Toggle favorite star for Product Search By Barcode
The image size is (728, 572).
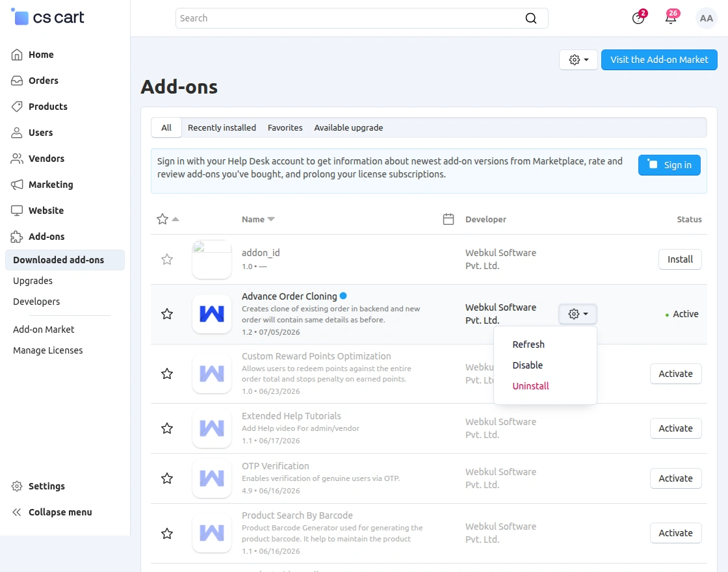pos(167,533)
